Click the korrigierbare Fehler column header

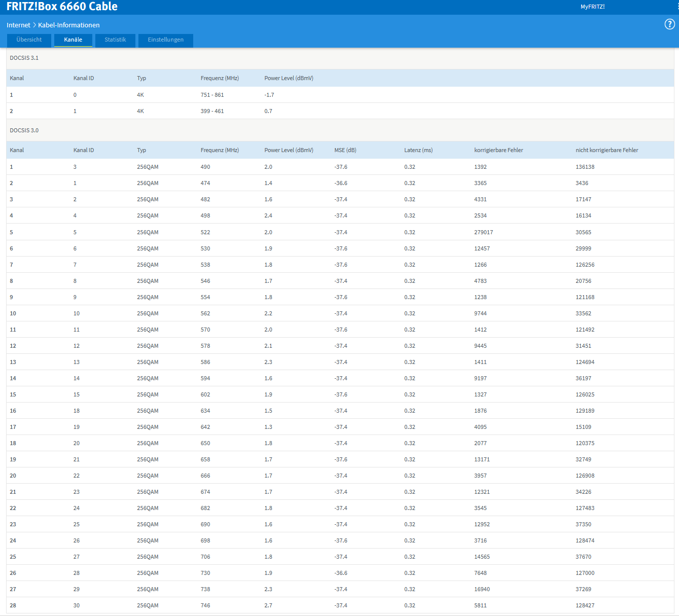coord(498,150)
